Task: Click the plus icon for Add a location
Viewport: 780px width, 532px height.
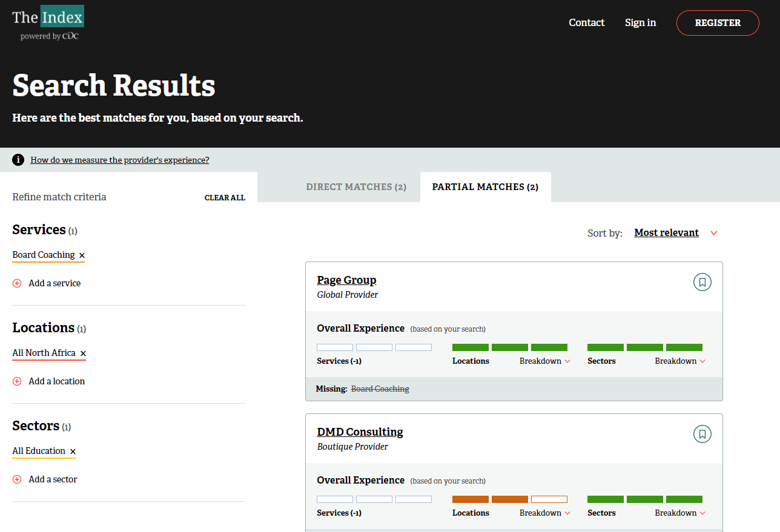Action: point(17,381)
